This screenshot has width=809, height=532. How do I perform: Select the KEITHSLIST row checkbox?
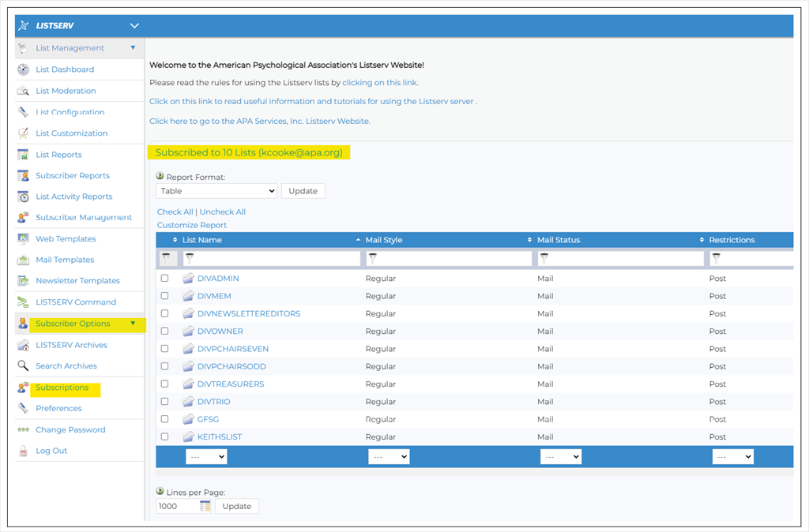[x=165, y=436]
